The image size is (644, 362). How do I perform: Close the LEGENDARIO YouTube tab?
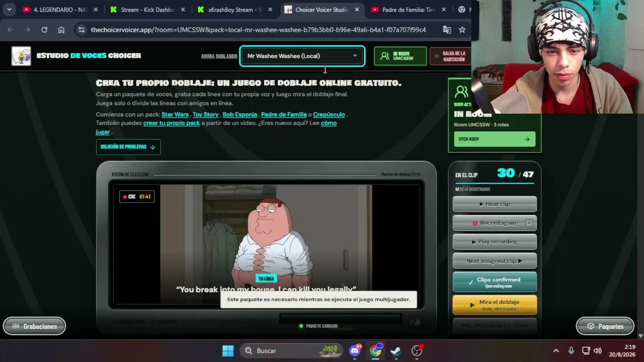96,10
